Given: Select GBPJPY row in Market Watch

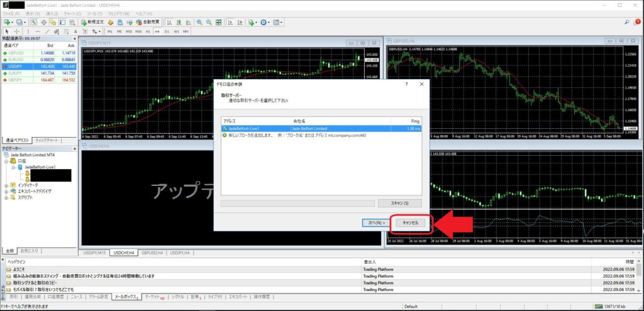Looking at the screenshot, I should coord(38,80).
